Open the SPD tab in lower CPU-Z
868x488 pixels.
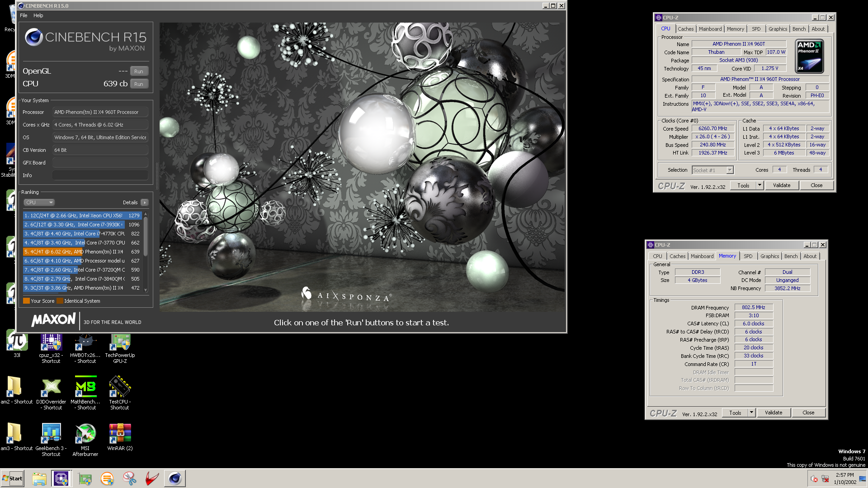[x=748, y=256]
